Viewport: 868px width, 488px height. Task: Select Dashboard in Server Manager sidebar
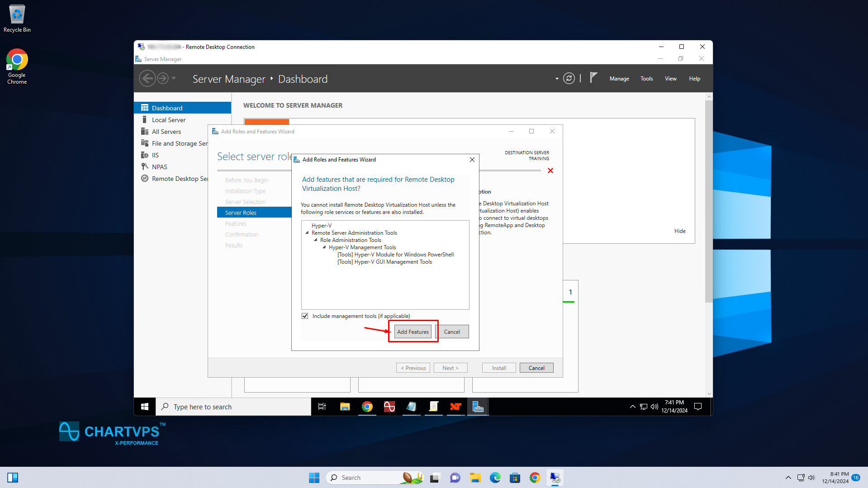pyautogui.click(x=183, y=108)
